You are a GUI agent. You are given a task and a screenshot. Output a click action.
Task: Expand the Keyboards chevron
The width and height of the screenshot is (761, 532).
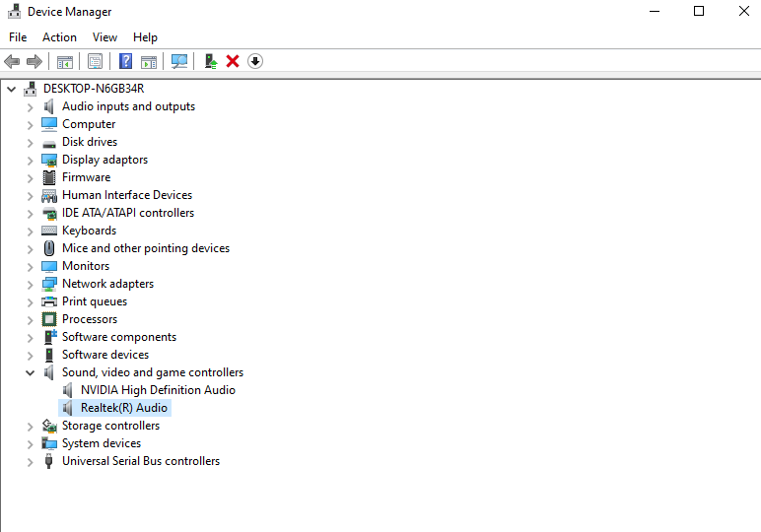31,232
